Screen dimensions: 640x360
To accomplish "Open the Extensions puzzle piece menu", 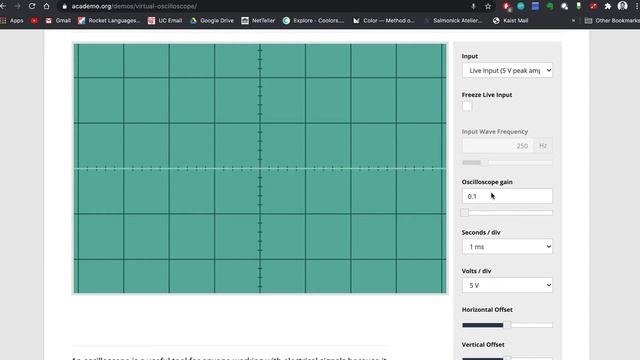I will point(608,6).
